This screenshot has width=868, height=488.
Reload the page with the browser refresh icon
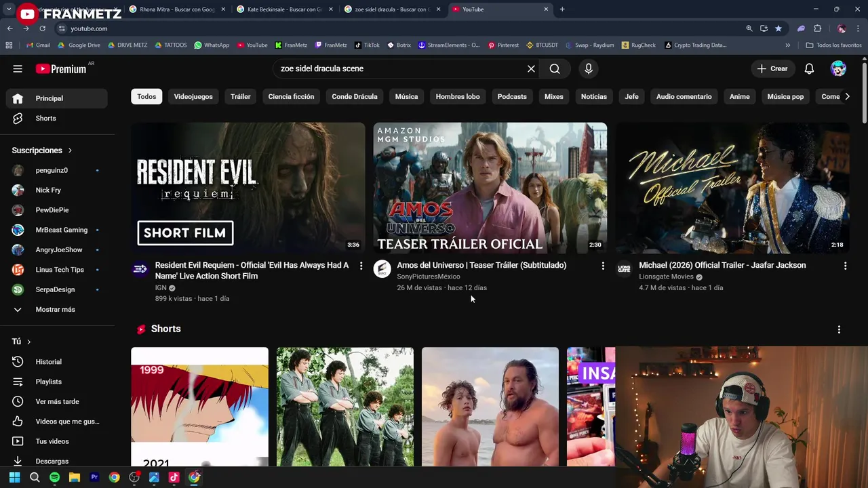tap(42, 28)
